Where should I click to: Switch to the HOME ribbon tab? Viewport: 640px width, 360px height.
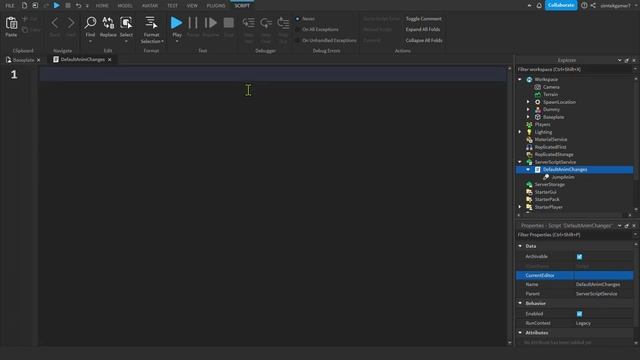[x=102, y=6]
